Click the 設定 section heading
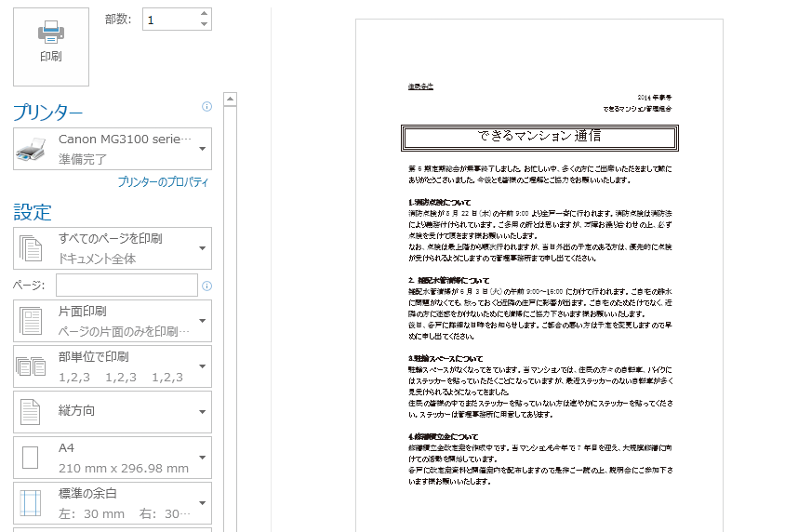 33,212
